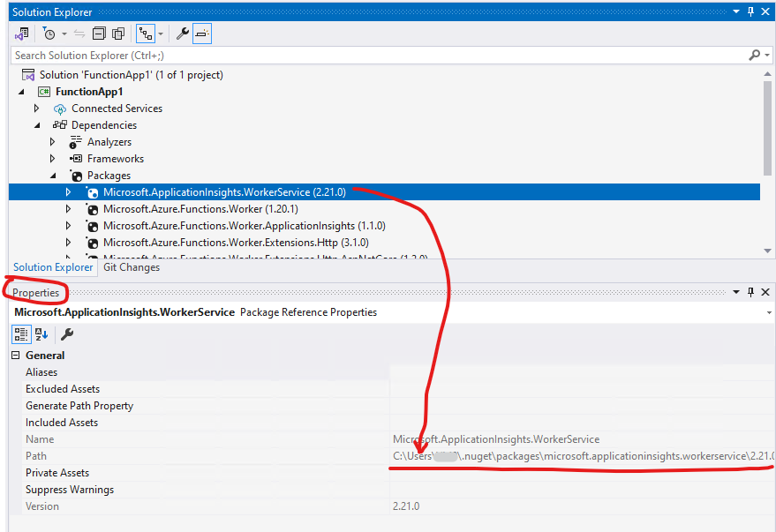
Task: Select Microsoft.Azure.Functions.Worker (1.20.1) package
Action: pos(200,209)
